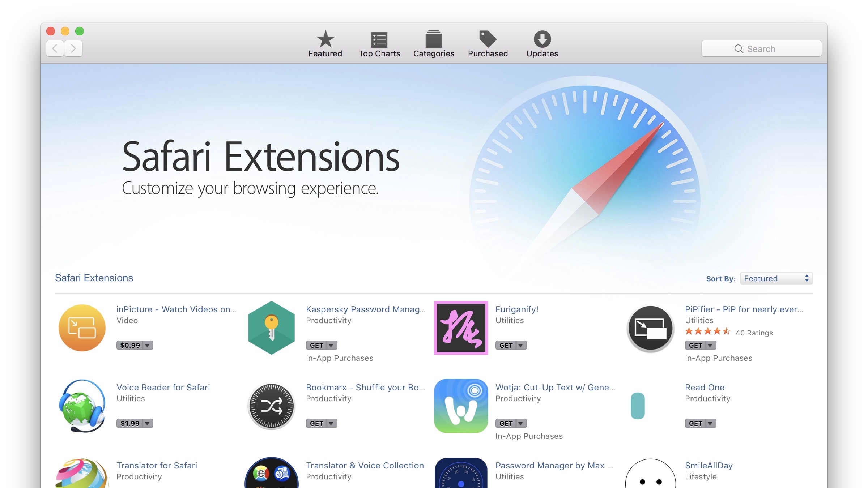Screen dimensions: 868x488
Task: Click the Updates navigation icon
Action: (x=542, y=42)
